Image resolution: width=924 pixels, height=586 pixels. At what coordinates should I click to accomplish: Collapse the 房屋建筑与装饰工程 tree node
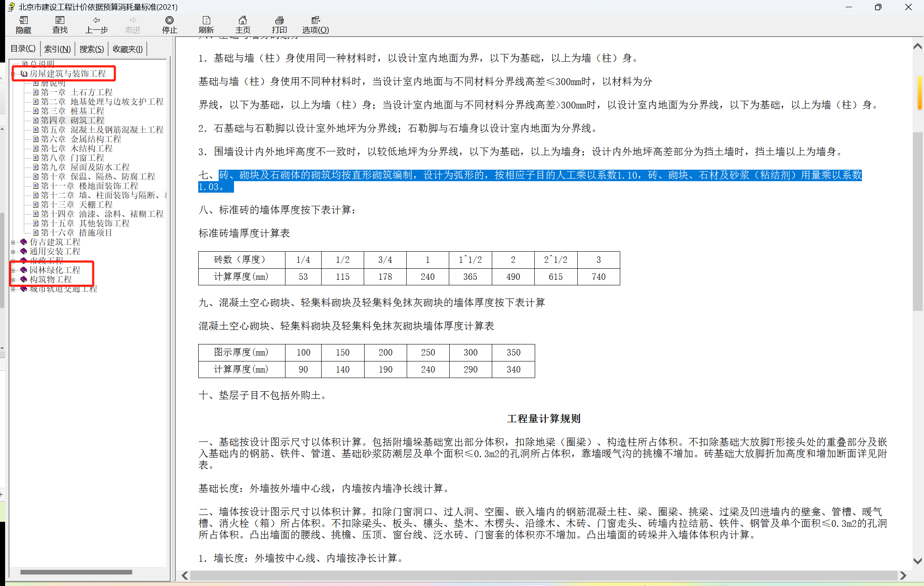tap(13, 74)
